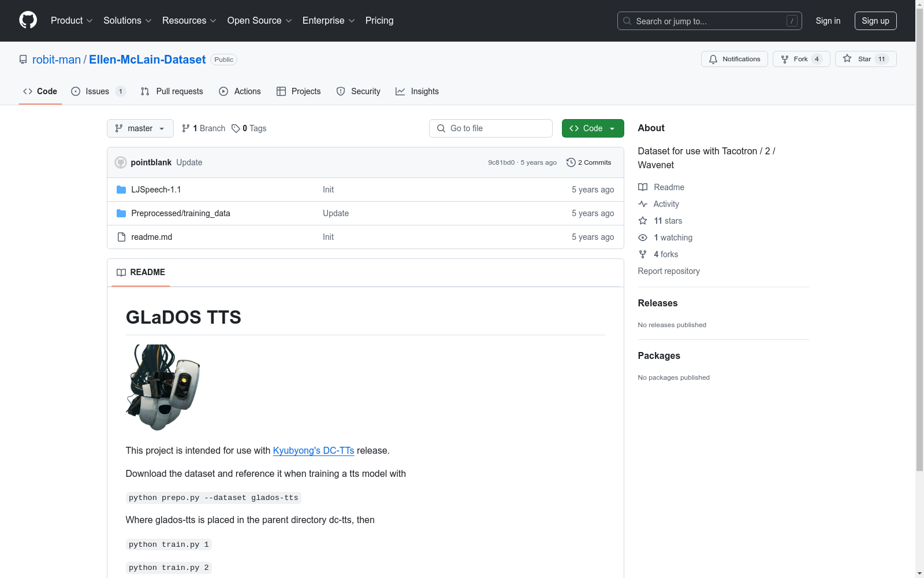Switch to the Pull requests tab
The height and width of the screenshot is (578, 924).
(172, 91)
